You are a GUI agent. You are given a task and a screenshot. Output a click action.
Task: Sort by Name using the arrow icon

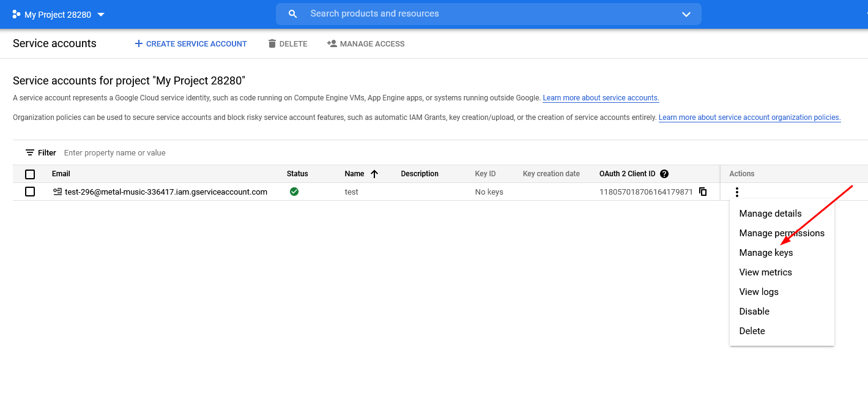point(374,174)
